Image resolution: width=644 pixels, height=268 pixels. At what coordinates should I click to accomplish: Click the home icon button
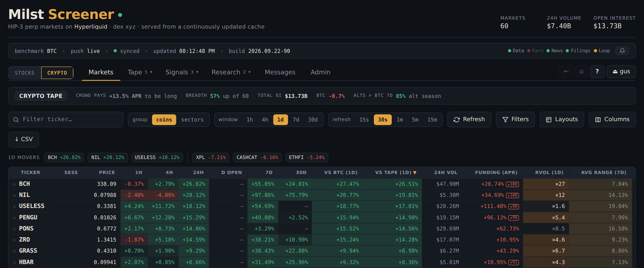pos(581,71)
